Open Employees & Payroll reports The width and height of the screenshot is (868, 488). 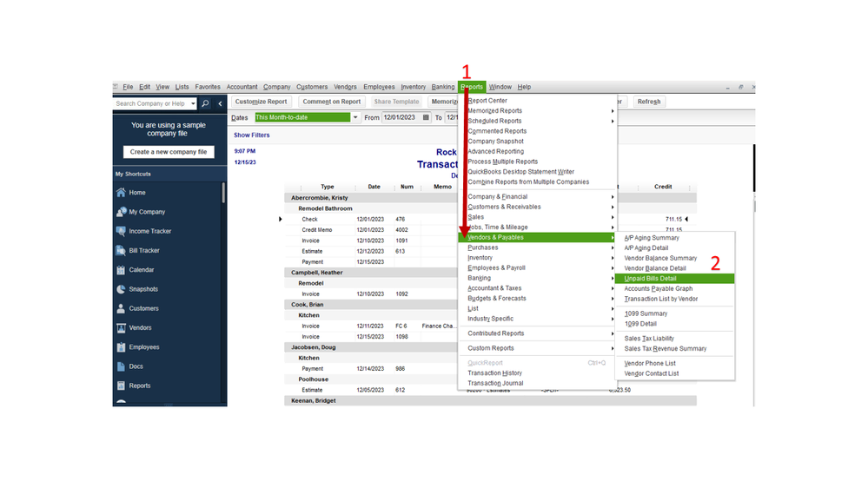point(538,267)
